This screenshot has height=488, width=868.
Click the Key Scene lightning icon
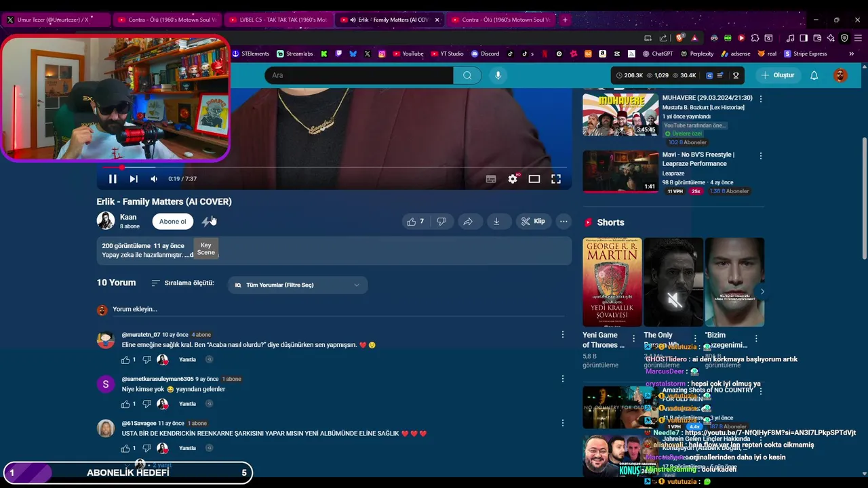click(x=207, y=222)
